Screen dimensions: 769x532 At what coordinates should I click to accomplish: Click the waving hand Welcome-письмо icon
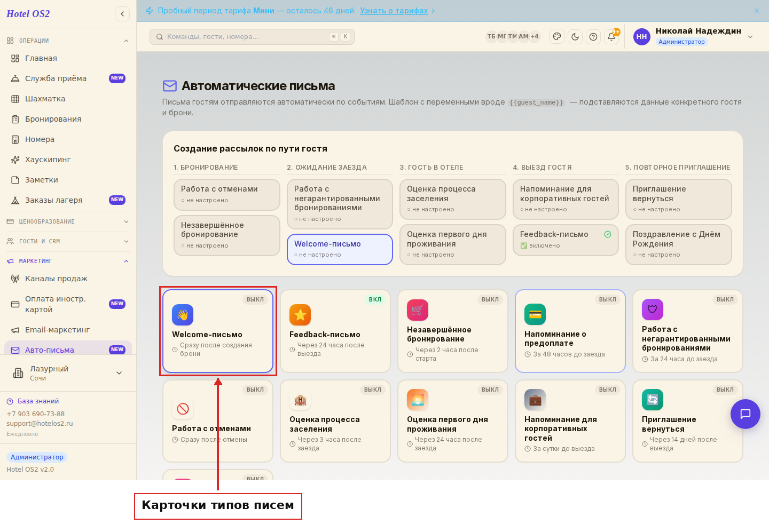click(183, 315)
